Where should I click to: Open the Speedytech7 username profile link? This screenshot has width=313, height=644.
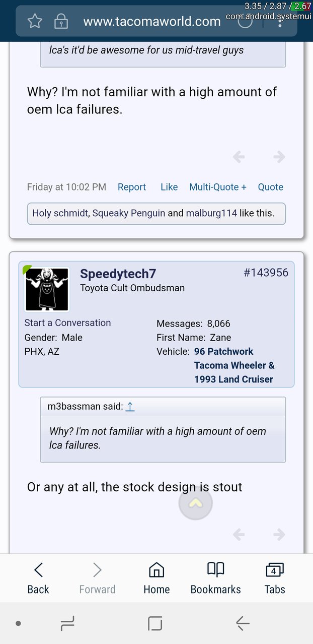tap(118, 274)
